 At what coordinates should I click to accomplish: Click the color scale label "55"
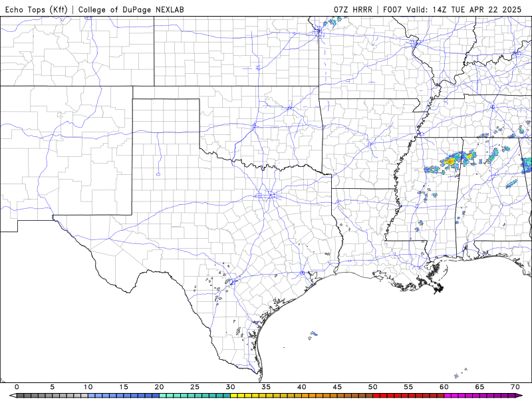click(x=408, y=387)
